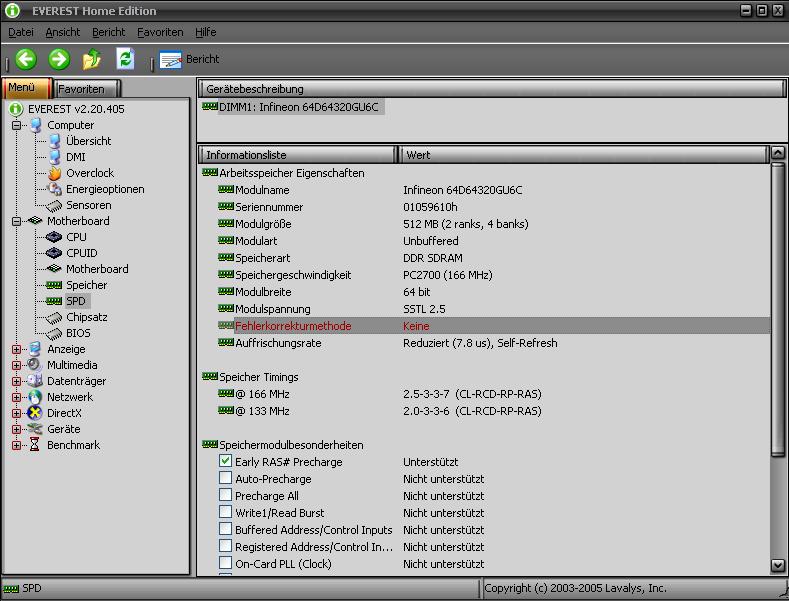Collapse the Motherboard tree node
This screenshot has width=789, height=601.
[x=17, y=221]
